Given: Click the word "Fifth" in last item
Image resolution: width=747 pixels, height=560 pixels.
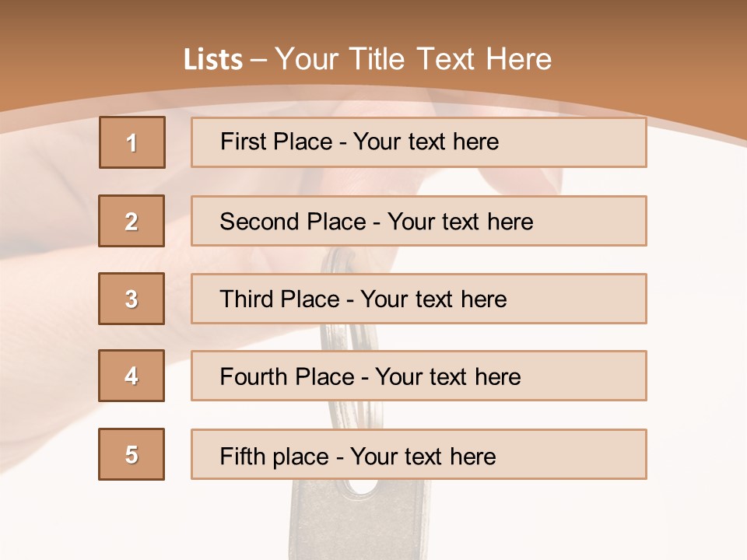Looking at the screenshot, I should click(241, 456).
